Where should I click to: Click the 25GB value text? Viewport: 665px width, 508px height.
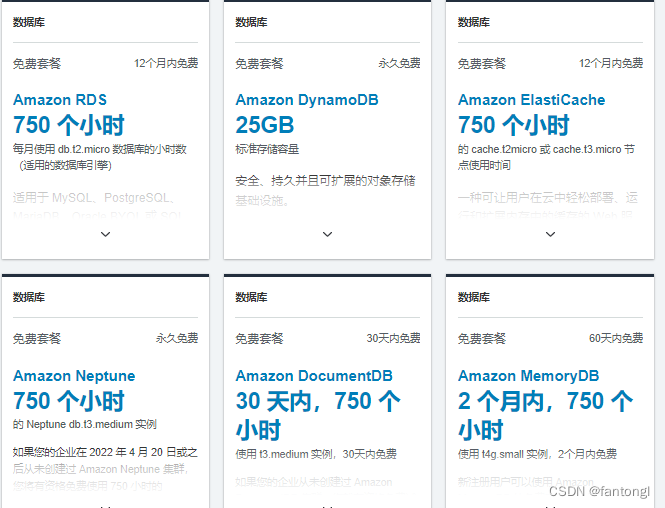coord(265,125)
